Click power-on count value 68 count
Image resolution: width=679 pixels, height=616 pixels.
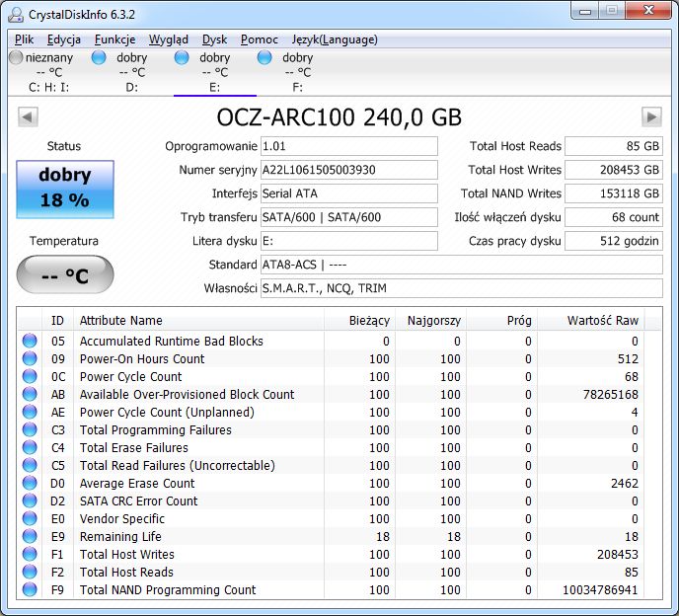pyautogui.click(x=614, y=217)
